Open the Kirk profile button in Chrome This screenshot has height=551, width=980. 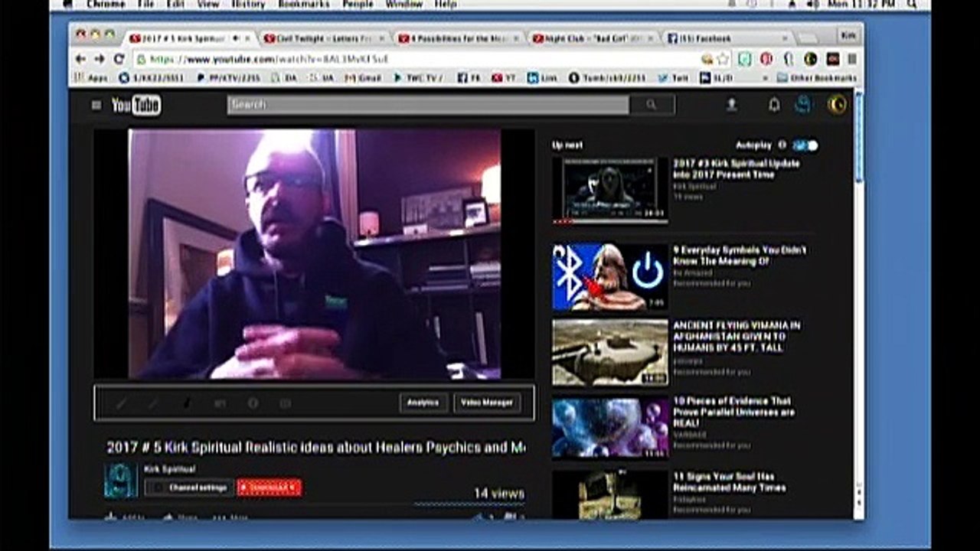(848, 35)
